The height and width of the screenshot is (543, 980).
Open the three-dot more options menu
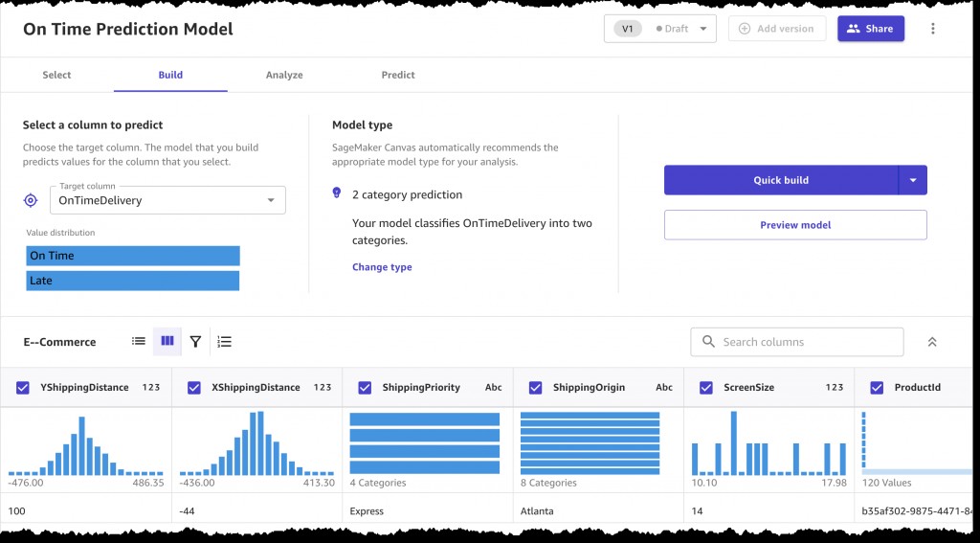pos(932,29)
